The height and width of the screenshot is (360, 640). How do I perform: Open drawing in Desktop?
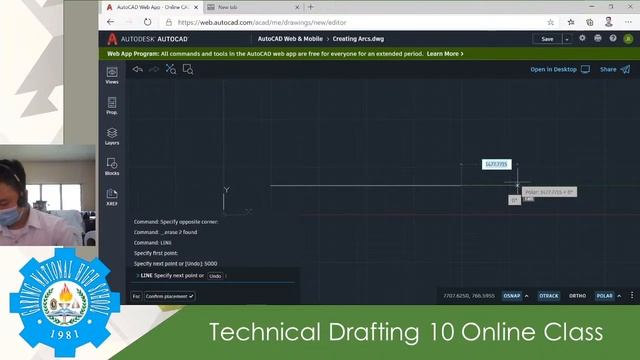tap(560, 69)
